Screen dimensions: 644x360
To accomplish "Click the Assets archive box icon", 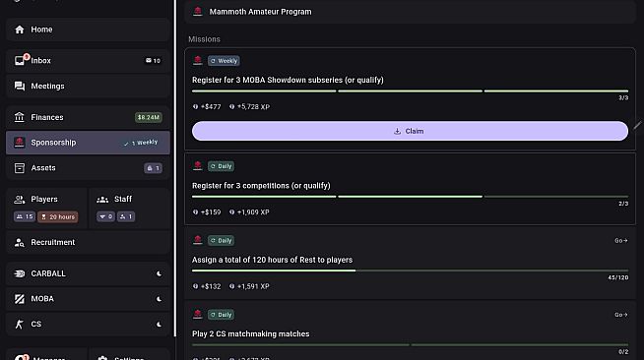I will [x=20, y=168].
